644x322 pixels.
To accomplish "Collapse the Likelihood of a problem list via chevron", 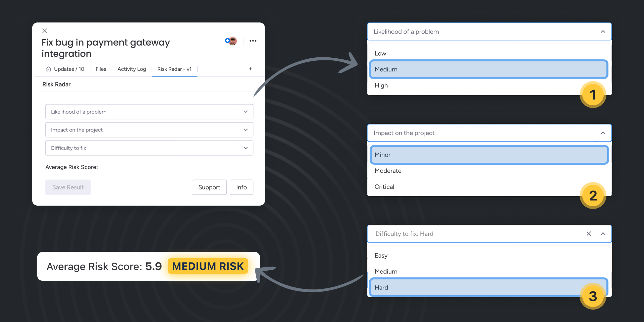I will [603, 32].
